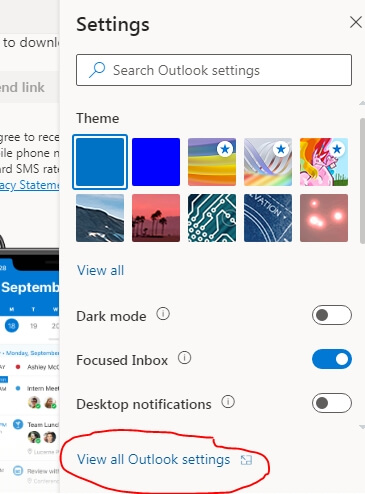
Task: Click the magnifier search icon
Action: point(97,70)
